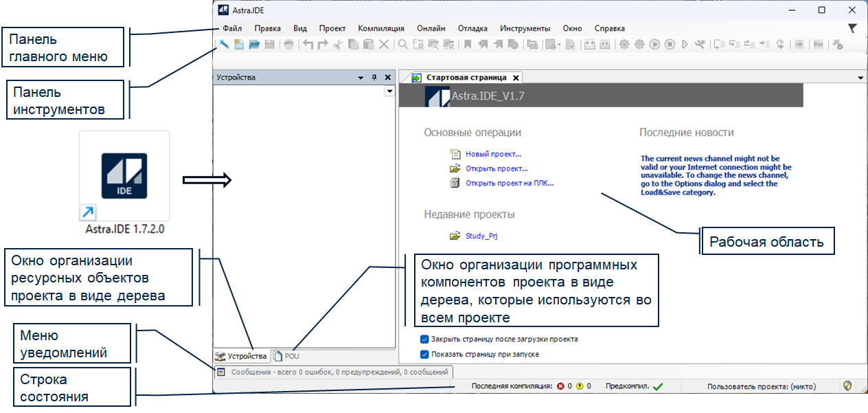Switch to the POU tab
The width and height of the screenshot is (868, 413).
(287, 356)
